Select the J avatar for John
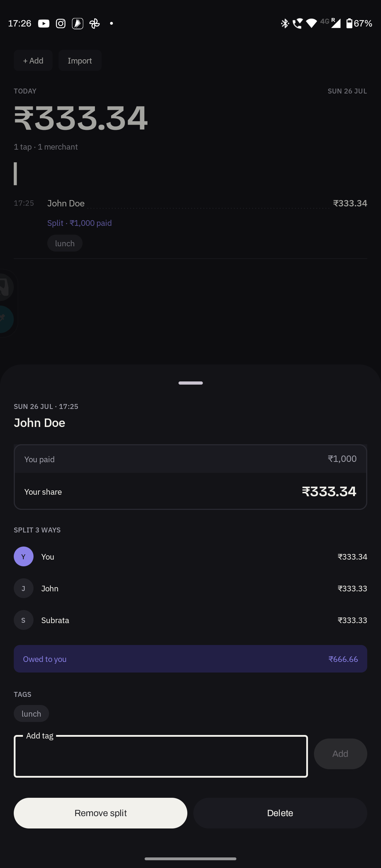 24,588
